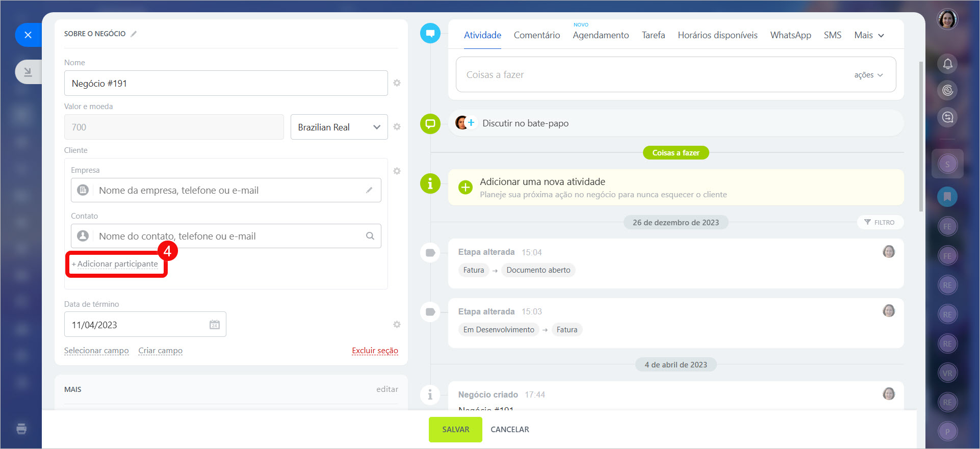
Task: Open the chat search icon in right sidebar
Action: point(947,117)
